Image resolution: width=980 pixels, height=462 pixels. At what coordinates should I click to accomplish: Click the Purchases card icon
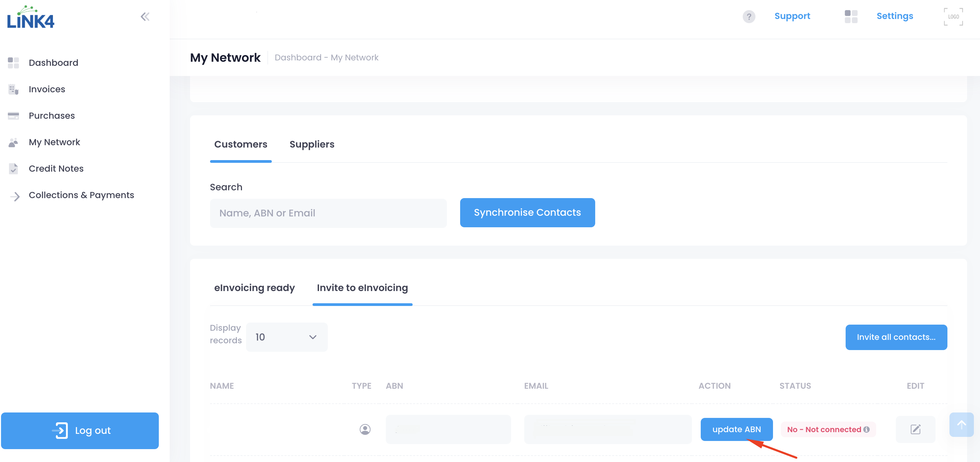coord(13,116)
